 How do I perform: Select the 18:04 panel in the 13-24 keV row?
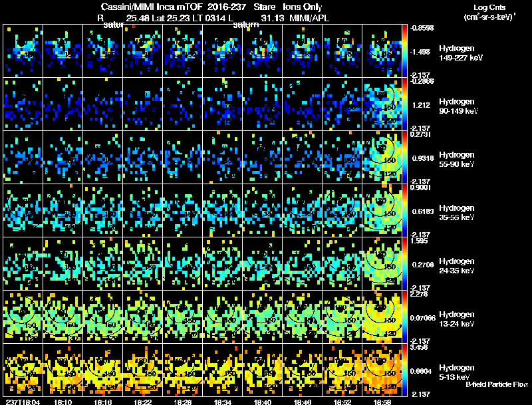tap(23, 317)
